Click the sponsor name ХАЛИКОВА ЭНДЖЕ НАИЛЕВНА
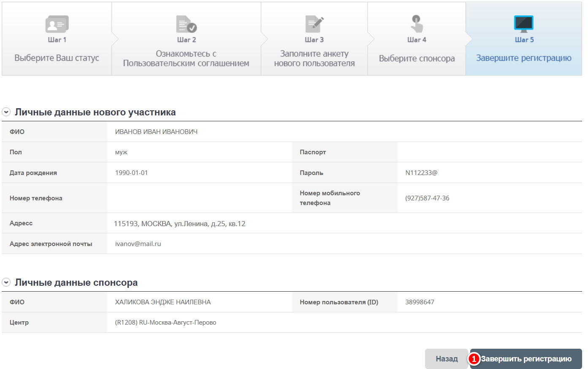 point(163,302)
